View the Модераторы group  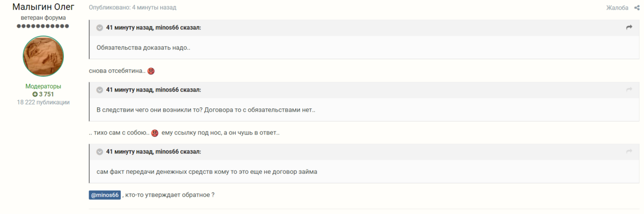coord(43,86)
